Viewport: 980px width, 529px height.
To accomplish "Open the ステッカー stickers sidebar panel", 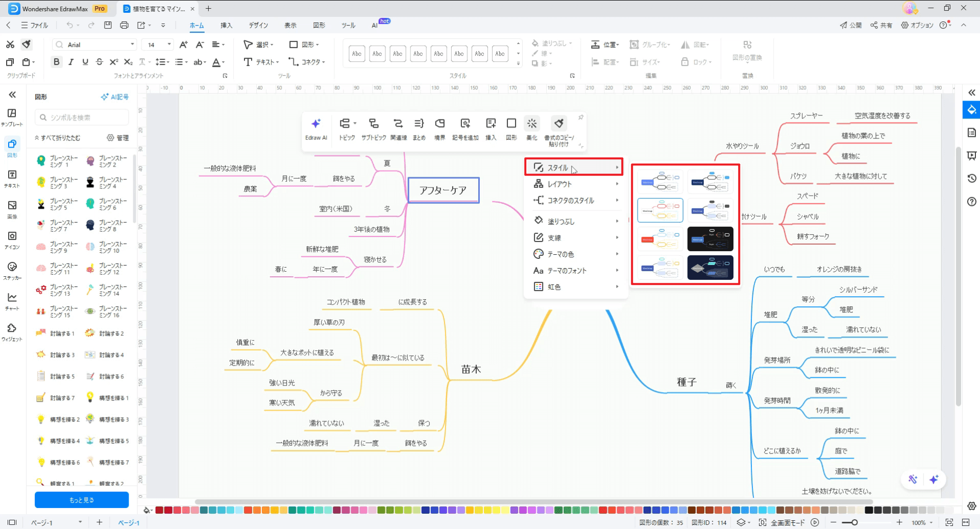I will 12,271.
